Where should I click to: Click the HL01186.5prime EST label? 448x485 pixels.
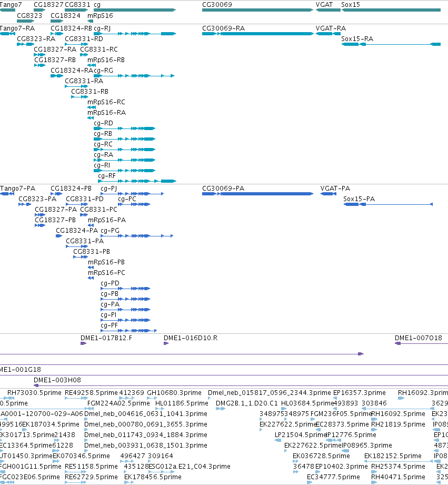[x=182, y=403]
